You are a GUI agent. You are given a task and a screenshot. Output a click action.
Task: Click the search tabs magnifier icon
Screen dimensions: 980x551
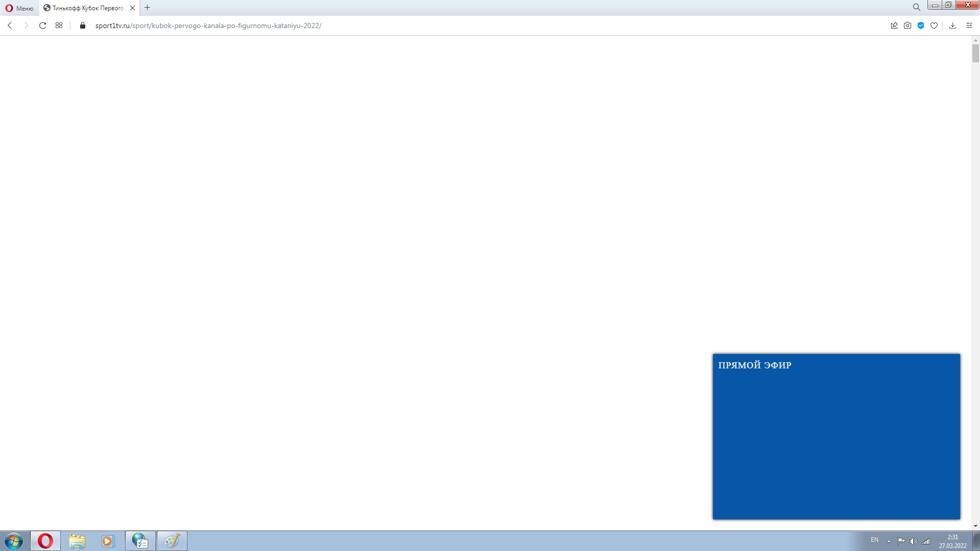(x=916, y=7)
